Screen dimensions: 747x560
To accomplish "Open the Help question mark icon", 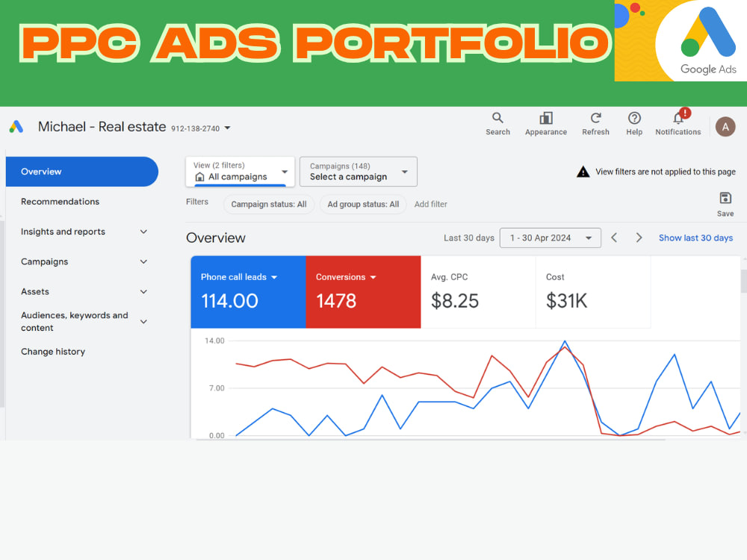I will tap(634, 118).
